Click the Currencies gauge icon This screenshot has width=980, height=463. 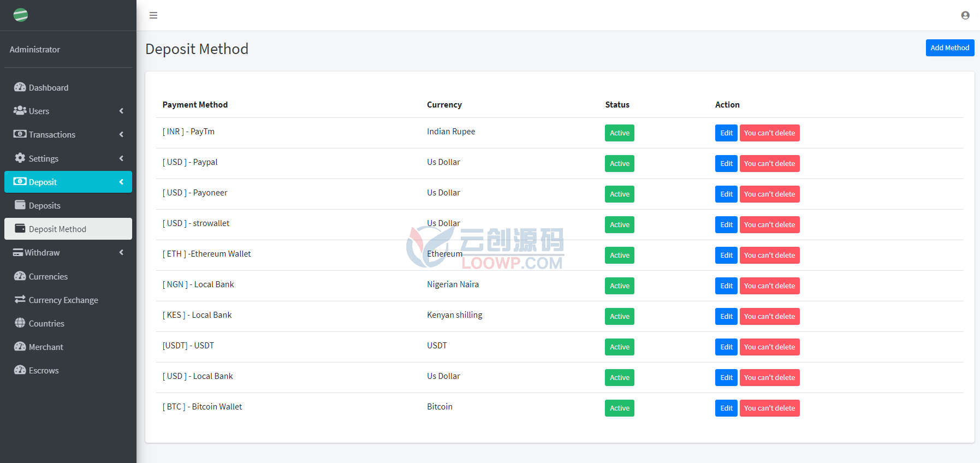tap(20, 276)
